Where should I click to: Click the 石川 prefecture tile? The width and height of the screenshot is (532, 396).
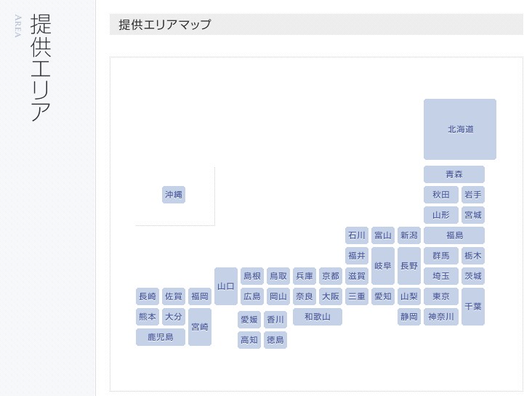click(x=357, y=235)
